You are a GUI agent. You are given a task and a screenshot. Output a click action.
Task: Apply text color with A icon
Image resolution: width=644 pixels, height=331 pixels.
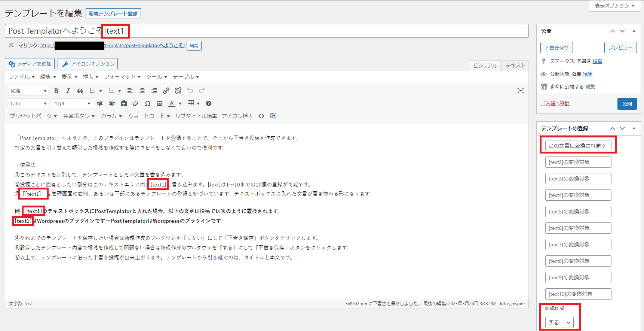[172, 103]
